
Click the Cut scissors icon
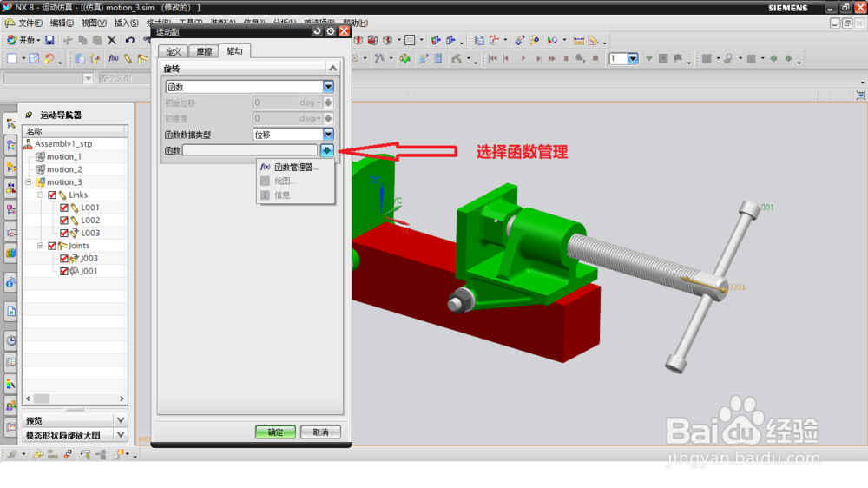pos(68,40)
